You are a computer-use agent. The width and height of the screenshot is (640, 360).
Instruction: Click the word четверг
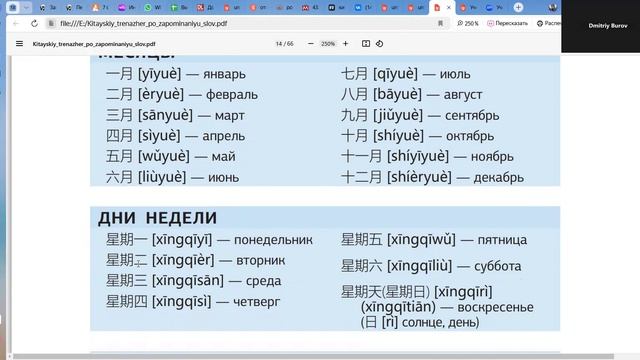[256, 302]
